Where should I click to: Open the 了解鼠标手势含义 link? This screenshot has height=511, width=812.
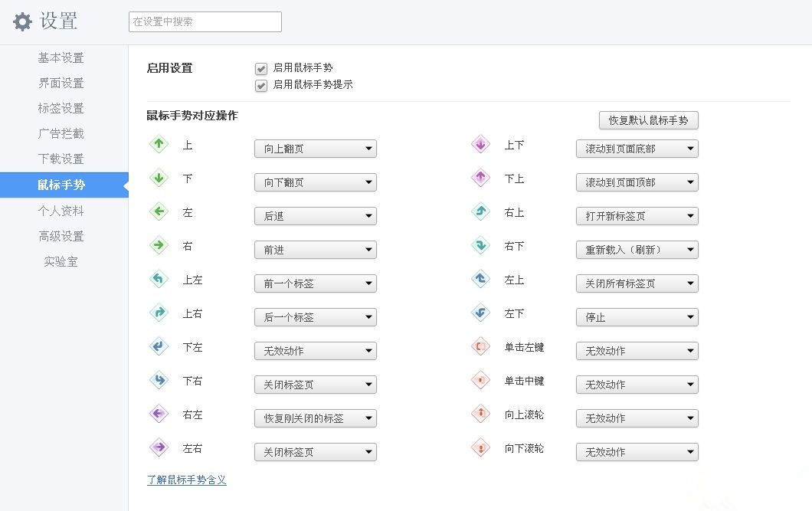[x=186, y=478]
